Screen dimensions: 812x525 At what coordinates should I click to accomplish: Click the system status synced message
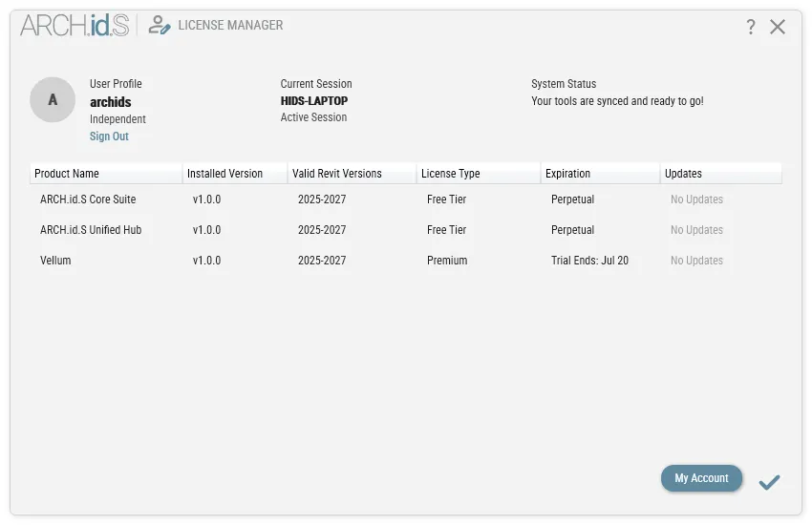tap(617, 101)
